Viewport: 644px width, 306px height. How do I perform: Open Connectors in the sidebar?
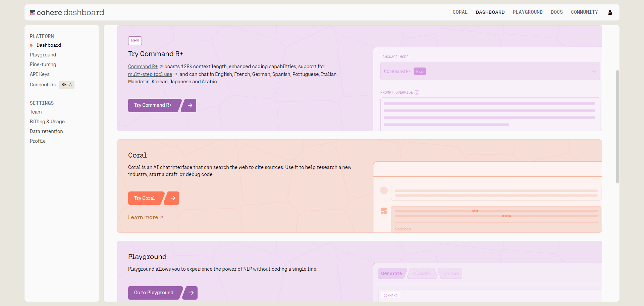point(43,85)
